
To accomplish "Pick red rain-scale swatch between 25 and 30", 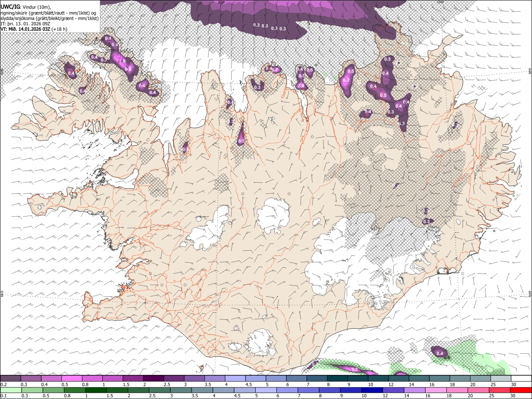I will click(499, 390).
